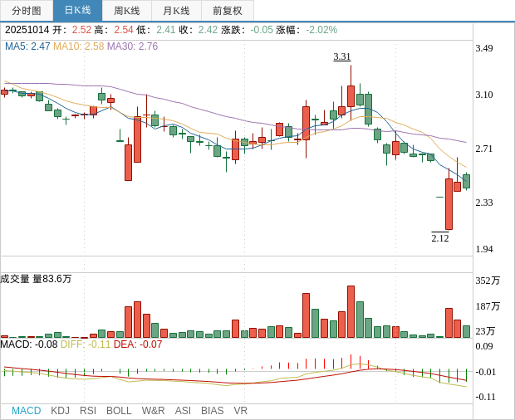
Task: Switch to the KDJ indicator
Action: pos(60,411)
